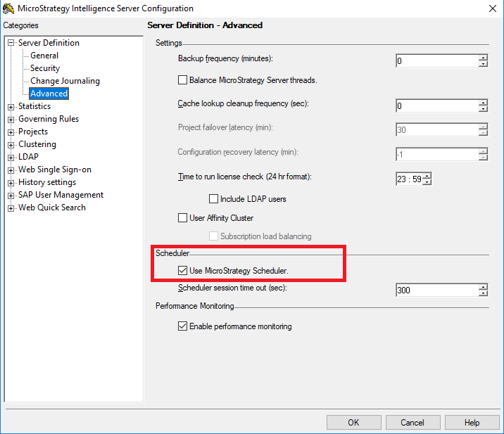Open Change Journaling settings
The image size is (504, 434).
[65, 81]
